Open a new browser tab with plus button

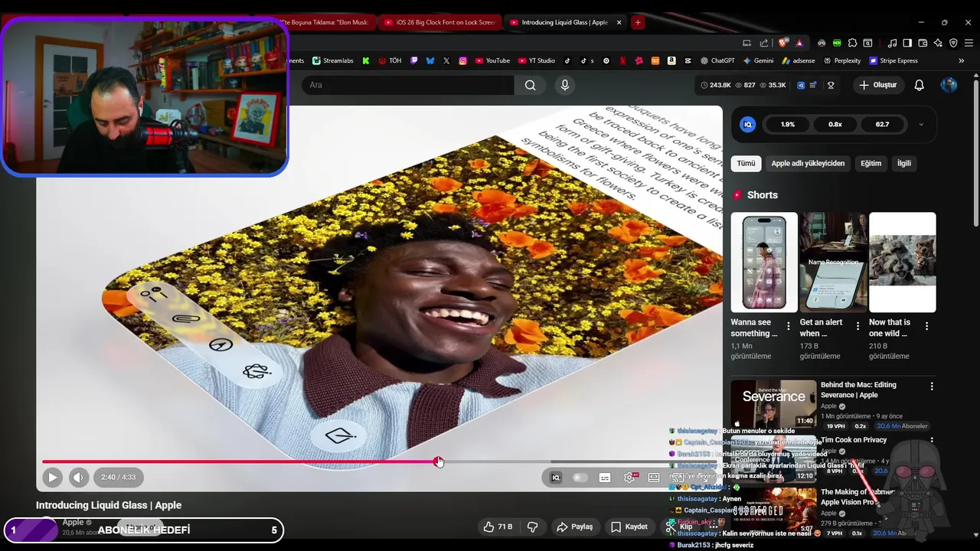click(638, 22)
